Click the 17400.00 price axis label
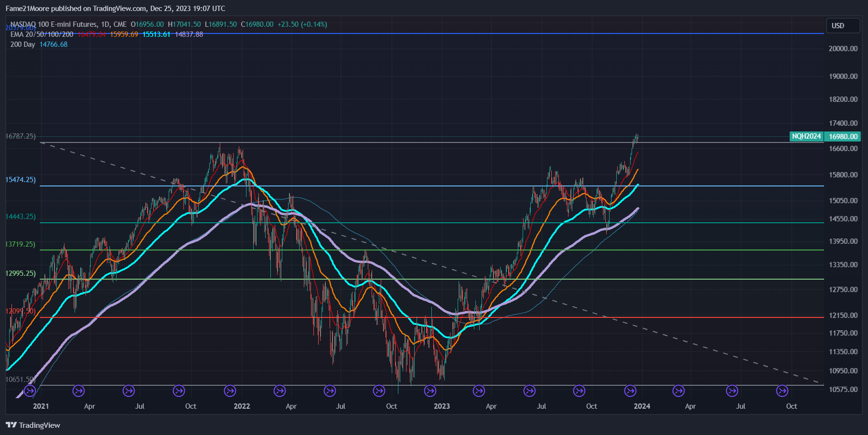 [x=843, y=123]
